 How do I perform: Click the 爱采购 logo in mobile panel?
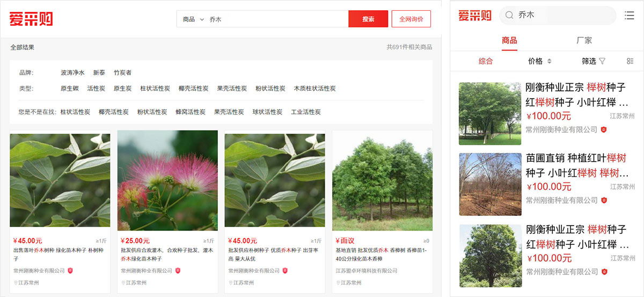click(x=474, y=16)
